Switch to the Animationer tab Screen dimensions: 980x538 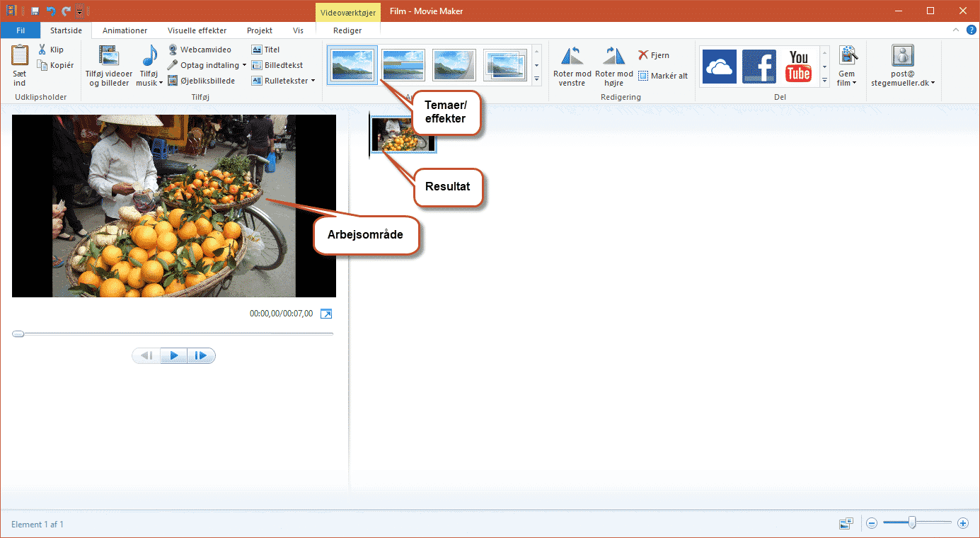[x=125, y=30]
